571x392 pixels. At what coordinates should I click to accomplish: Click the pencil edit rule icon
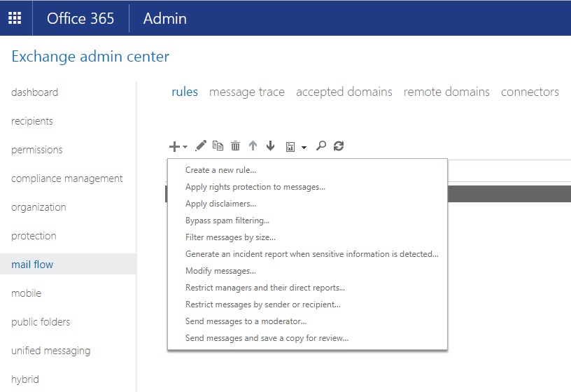(201, 146)
